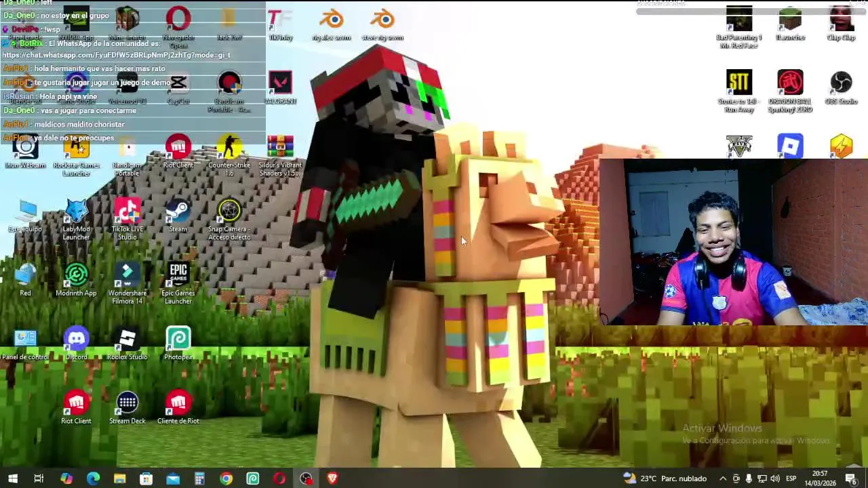Launch Modrinth App
This screenshot has width=868, height=488.
click(x=76, y=280)
